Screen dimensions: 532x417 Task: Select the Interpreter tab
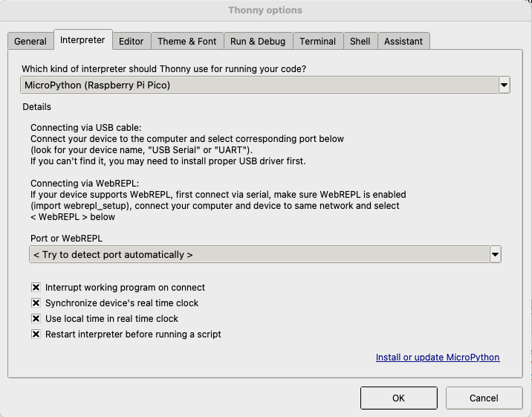(x=82, y=40)
